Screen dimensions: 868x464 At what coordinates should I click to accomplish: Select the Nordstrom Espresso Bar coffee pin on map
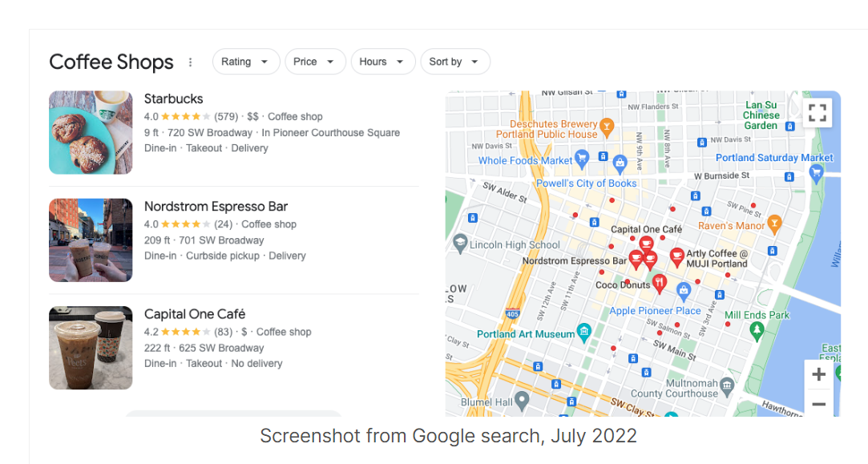pos(636,260)
